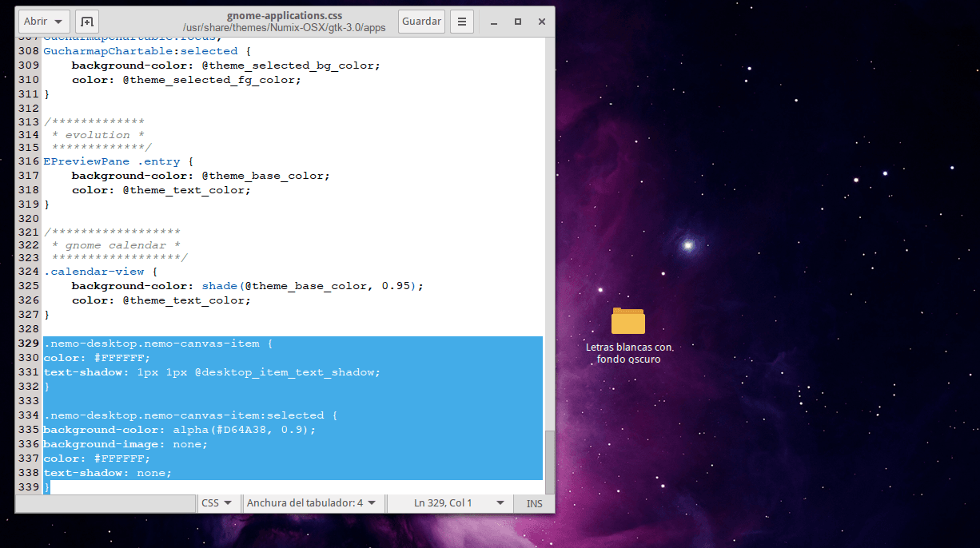
Task: Open the Ln 329, Col 1 position selector
Action: [x=448, y=503]
